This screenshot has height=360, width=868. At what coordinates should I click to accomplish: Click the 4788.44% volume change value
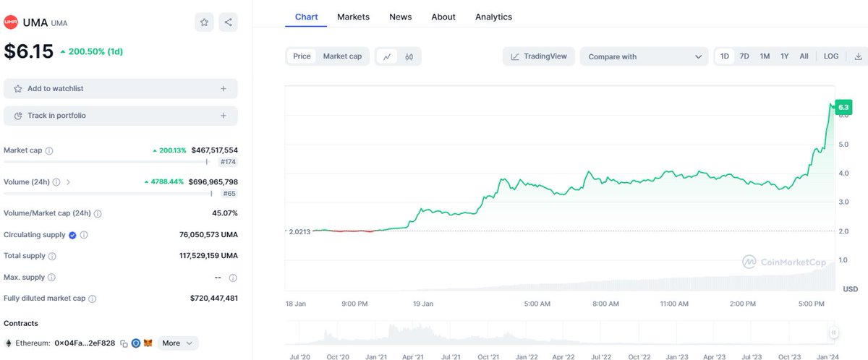(163, 182)
